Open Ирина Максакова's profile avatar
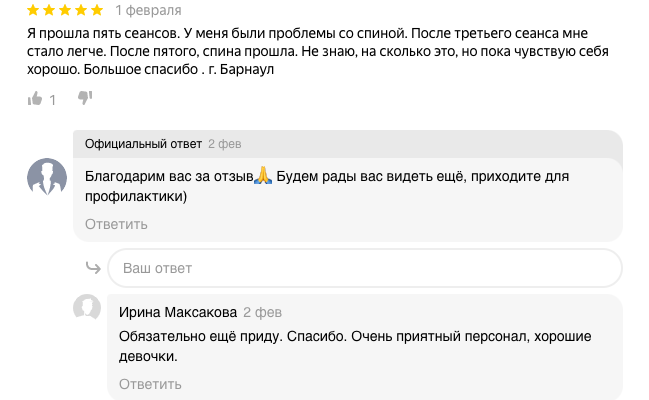 [x=88, y=308]
